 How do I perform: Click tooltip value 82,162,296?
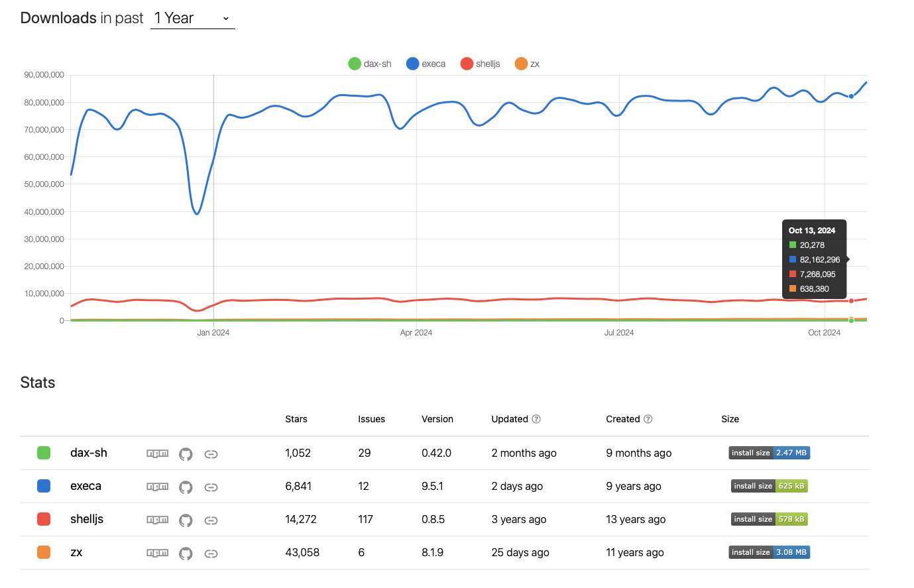point(819,260)
